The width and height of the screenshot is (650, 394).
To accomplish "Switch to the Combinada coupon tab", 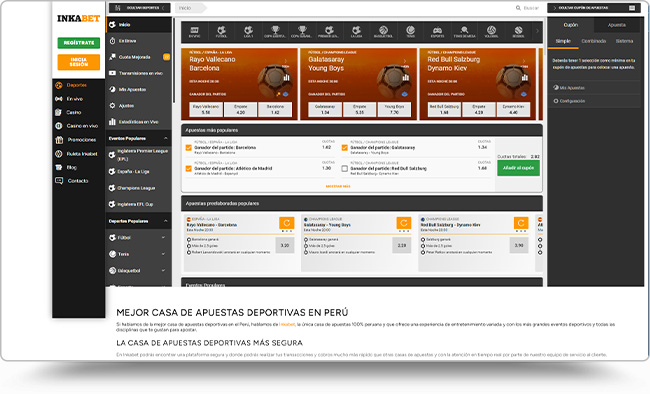I will click(594, 41).
